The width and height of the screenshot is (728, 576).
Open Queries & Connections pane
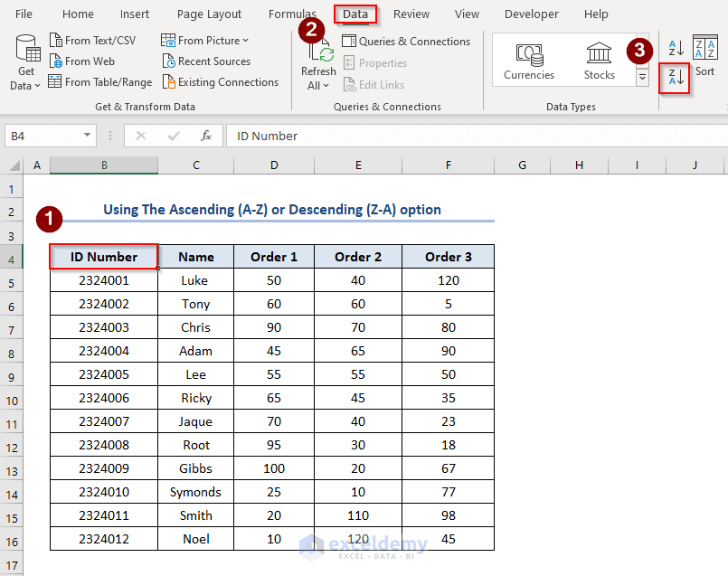(405, 41)
